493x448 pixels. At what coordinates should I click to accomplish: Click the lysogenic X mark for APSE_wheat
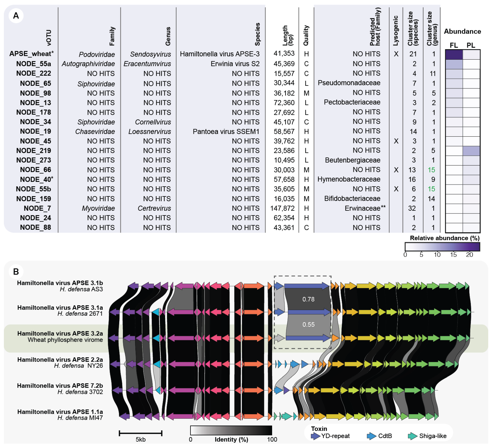point(396,54)
